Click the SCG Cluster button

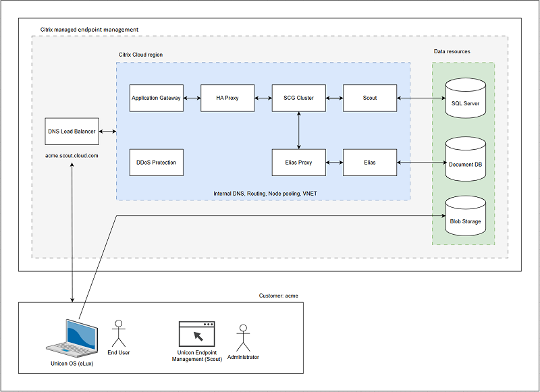tap(298, 97)
